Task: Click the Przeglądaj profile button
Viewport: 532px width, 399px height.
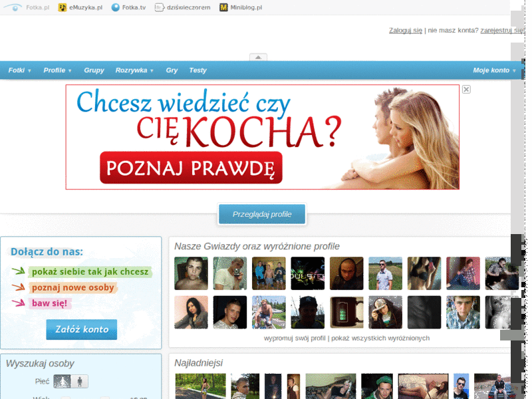Action: click(262, 214)
